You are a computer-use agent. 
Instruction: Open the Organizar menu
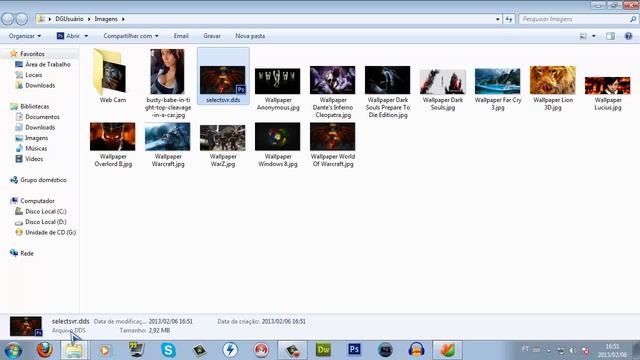[25, 36]
